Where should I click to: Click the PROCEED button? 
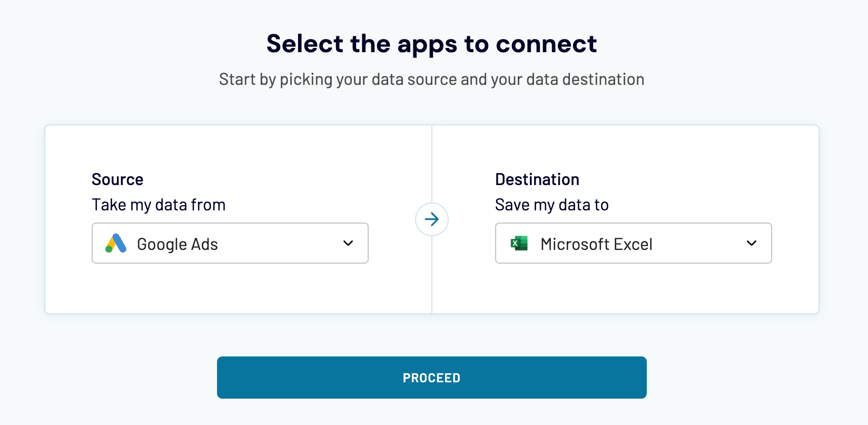point(432,378)
